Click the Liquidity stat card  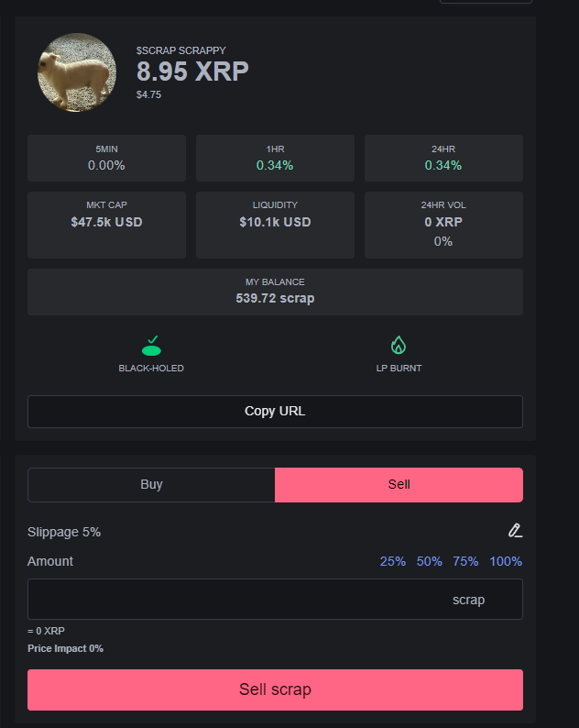(x=275, y=225)
